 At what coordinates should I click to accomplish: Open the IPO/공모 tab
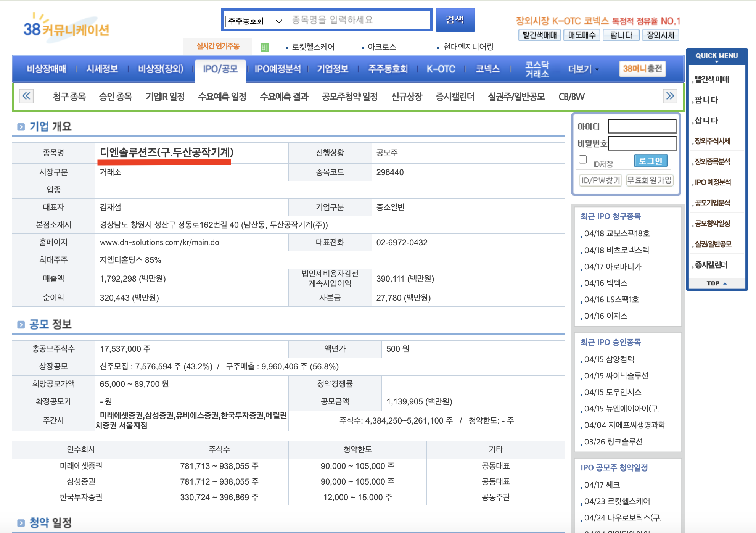[x=220, y=69]
